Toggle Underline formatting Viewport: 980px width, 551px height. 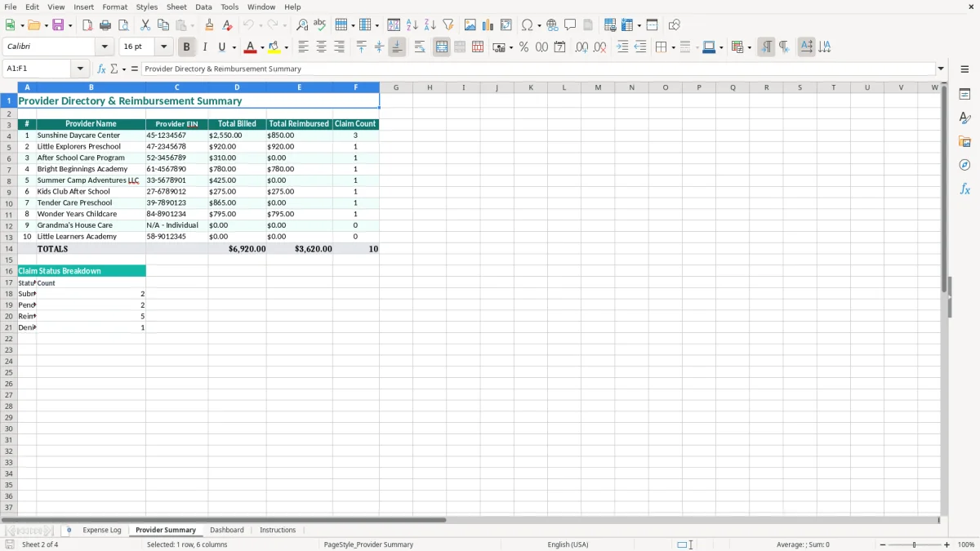click(221, 47)
